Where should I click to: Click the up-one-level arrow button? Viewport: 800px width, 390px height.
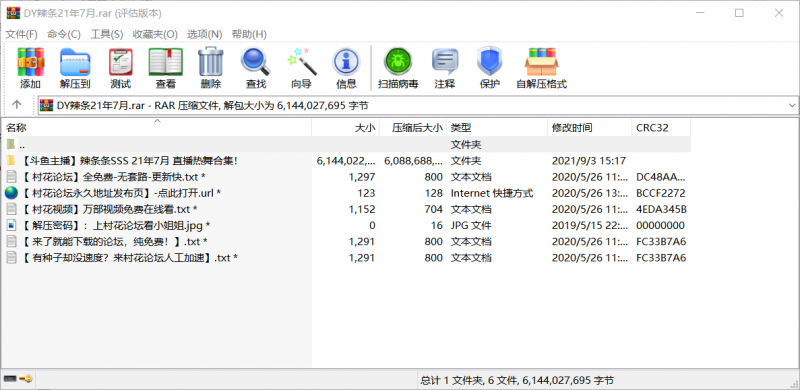(x=17, y=105)
